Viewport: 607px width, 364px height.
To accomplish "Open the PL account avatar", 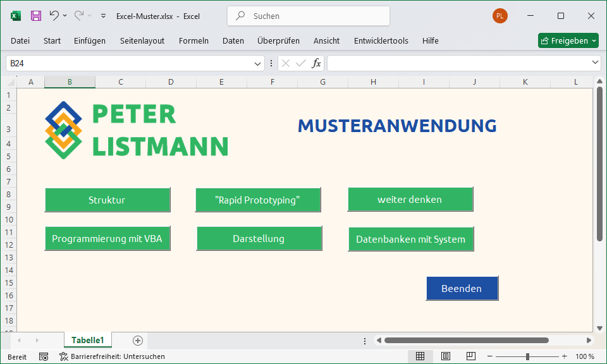I will (x=500, y=16).
